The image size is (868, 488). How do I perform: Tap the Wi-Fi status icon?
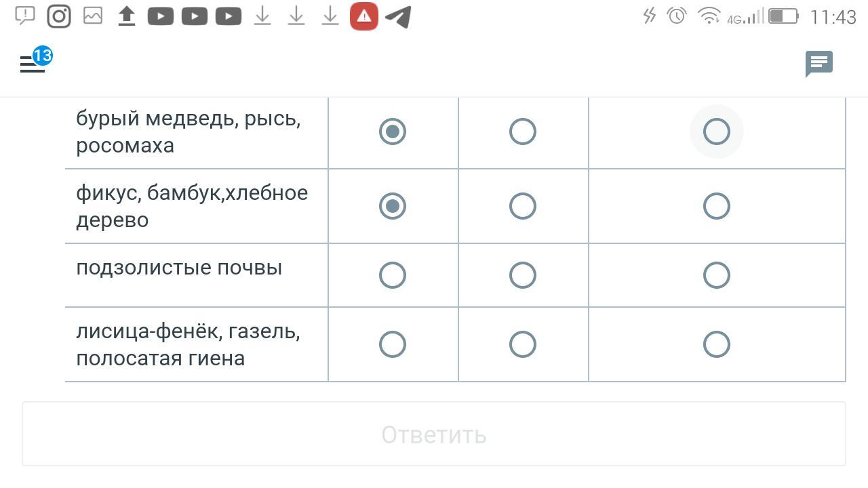(x=709, y=16)
